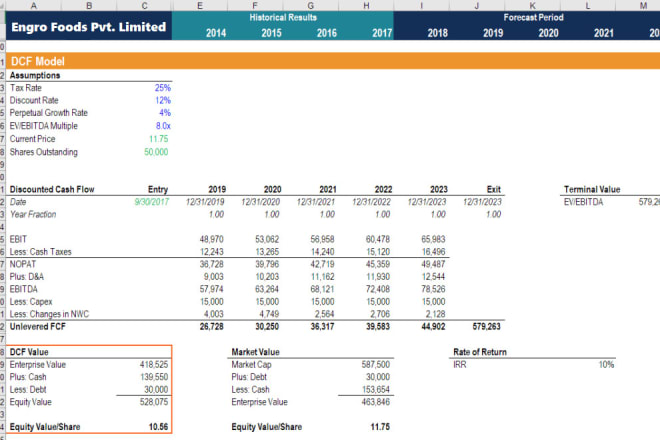Select EBIT value 48,970
Viewport: 660px width, 440px height.
[x=211, y=239]
